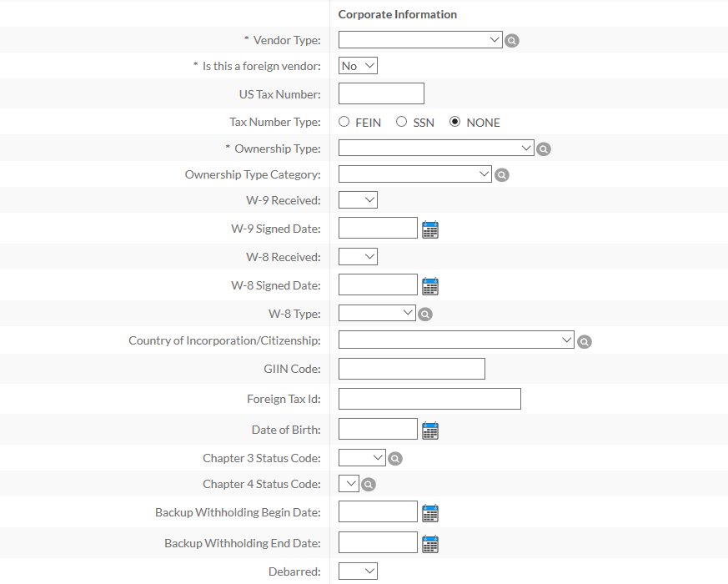Open Backup Withholding End Date calendar
This screenshot has height=584, width=728.
click(x=430, y=544)
